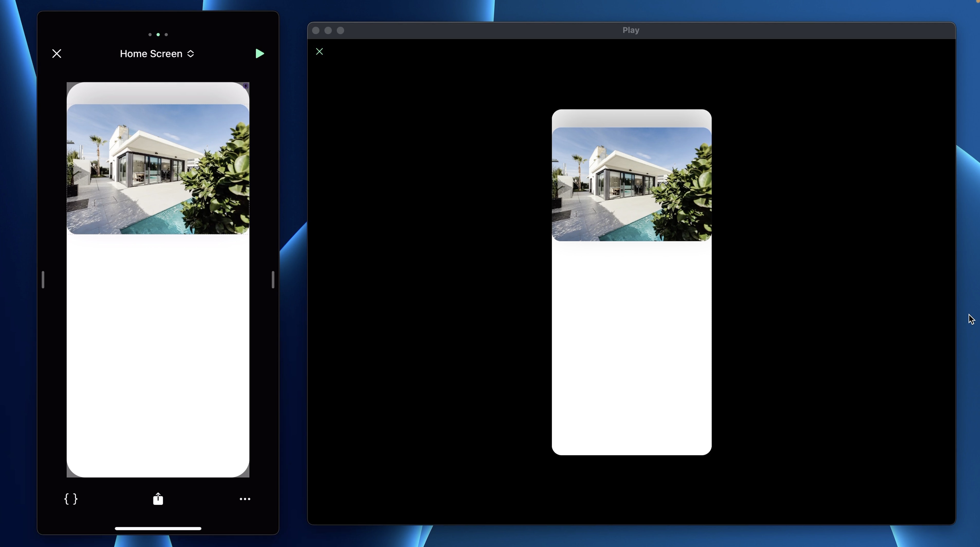Click the share export icon

pos(158,499)
